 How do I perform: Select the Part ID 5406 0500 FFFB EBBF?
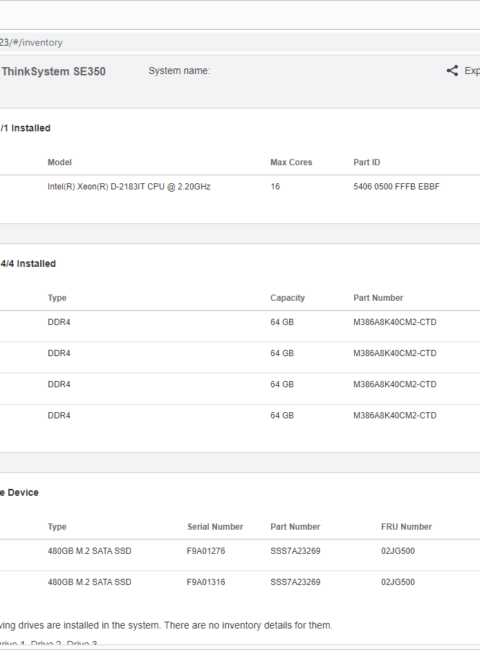396,187
